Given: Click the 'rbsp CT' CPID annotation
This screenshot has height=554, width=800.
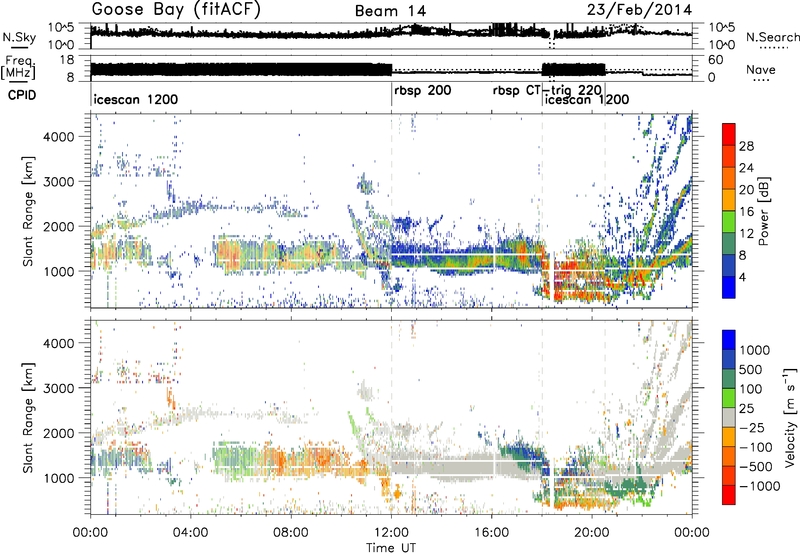Looking at the screenshot, I should pyautogui.click(x=516, y=91).
